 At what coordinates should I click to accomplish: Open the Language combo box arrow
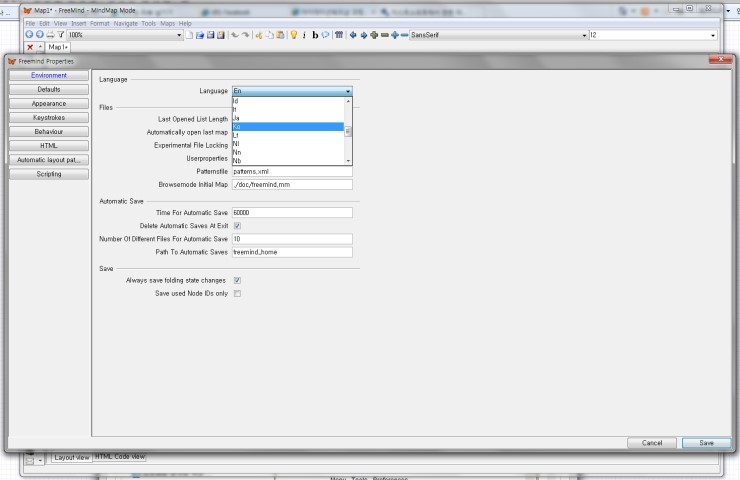(x=348, y=91)
